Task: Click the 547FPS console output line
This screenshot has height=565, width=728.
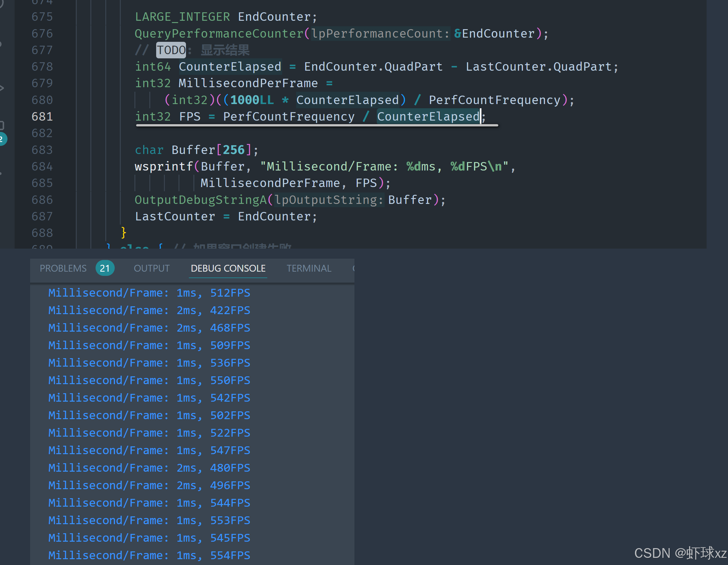Action: click(x=149, y=451)
